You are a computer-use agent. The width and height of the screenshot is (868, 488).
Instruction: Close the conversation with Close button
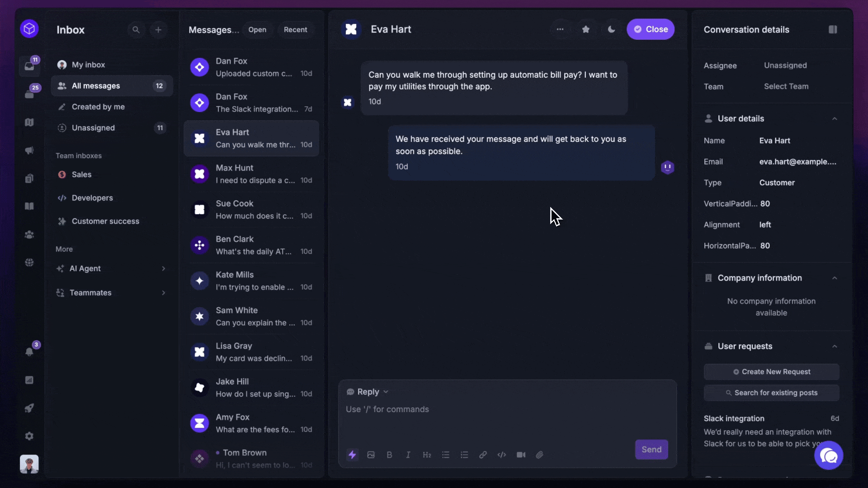pyautogui.click(x=650, y=29)
